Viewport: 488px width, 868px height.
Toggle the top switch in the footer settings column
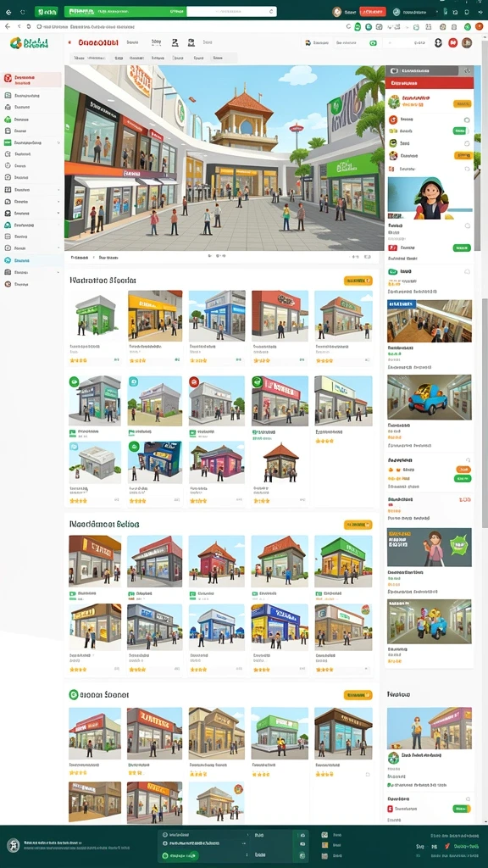click(302, 834)
